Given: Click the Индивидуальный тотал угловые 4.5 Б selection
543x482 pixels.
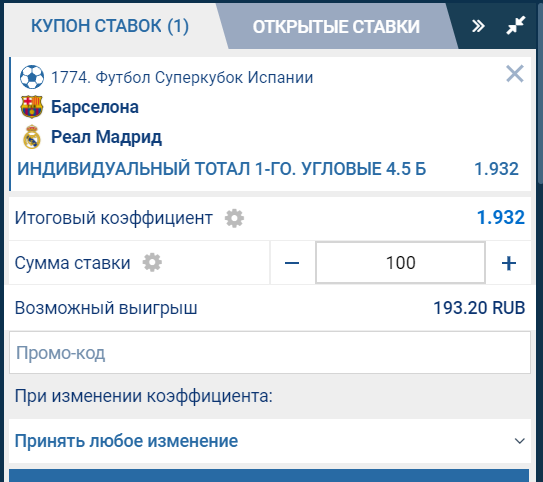Looking at the screenshot, I should tap(222, 169).
